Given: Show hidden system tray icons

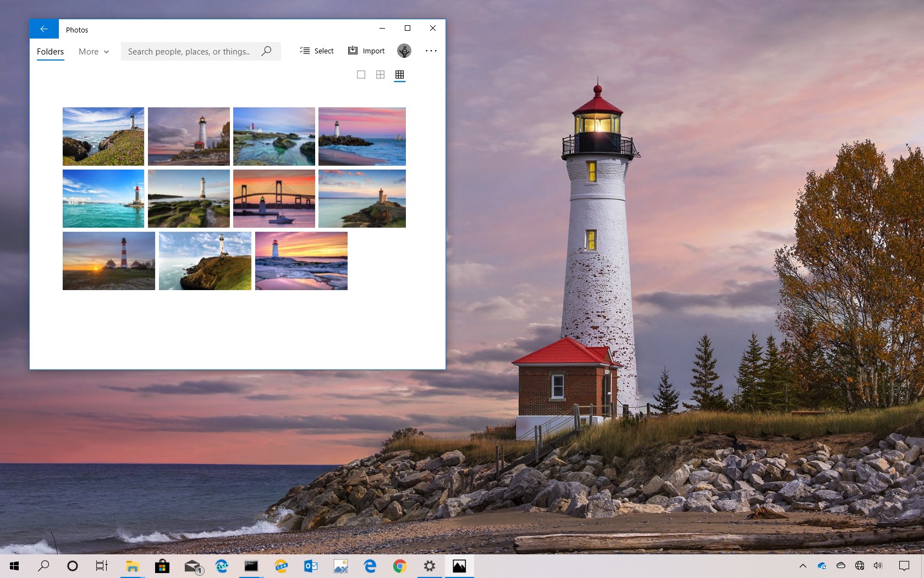Looking at the screenshot, I should point(803,566).
